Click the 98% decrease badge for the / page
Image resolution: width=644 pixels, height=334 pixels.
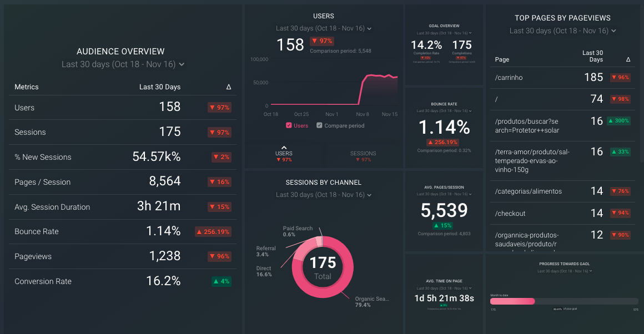coord(620,99)
